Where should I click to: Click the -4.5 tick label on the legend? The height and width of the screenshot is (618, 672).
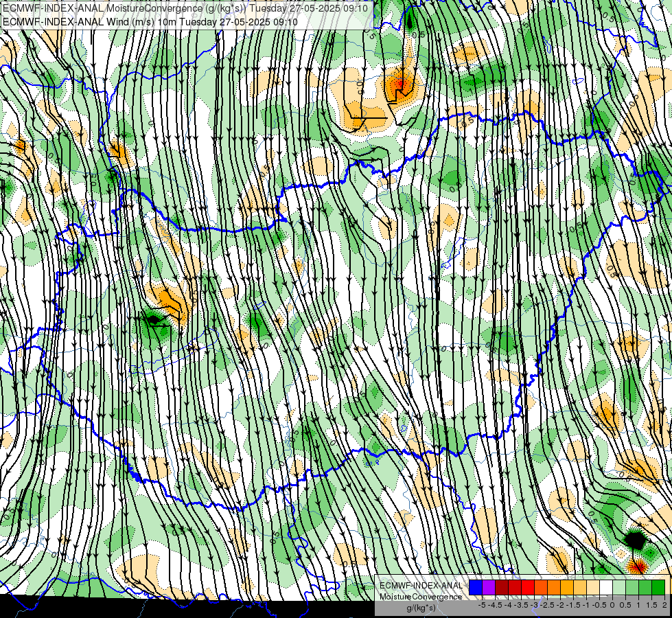(x=495, y=605)
